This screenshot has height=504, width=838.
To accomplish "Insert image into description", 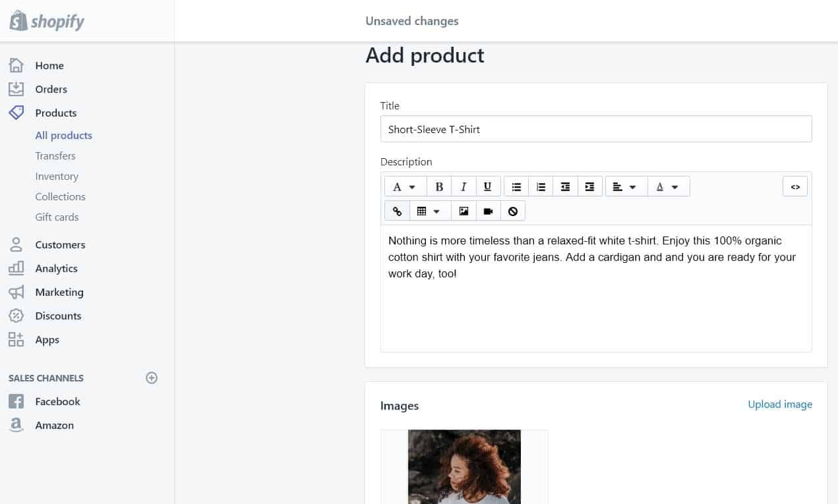I will (x=464, y=211).
